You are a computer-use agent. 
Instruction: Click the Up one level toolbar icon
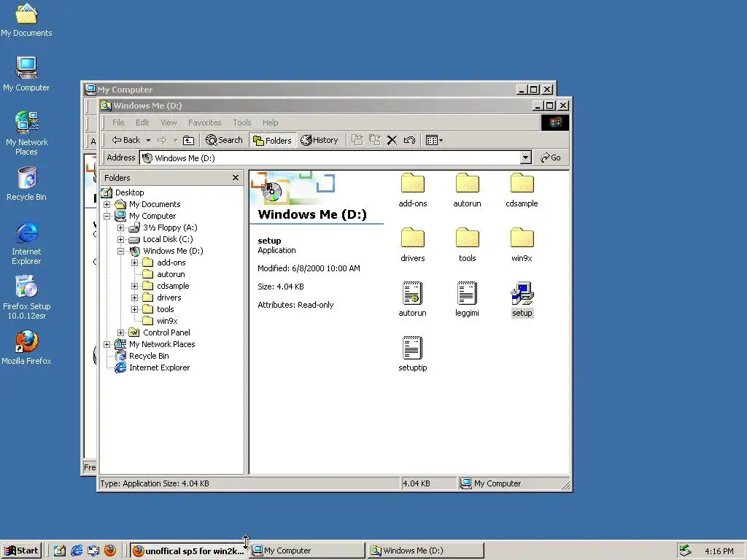189,140
